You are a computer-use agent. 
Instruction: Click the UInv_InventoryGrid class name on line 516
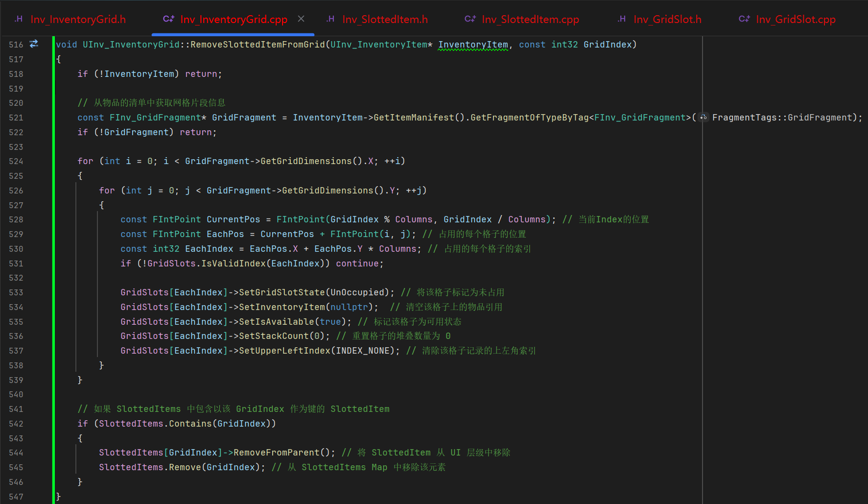coord(131,45)
